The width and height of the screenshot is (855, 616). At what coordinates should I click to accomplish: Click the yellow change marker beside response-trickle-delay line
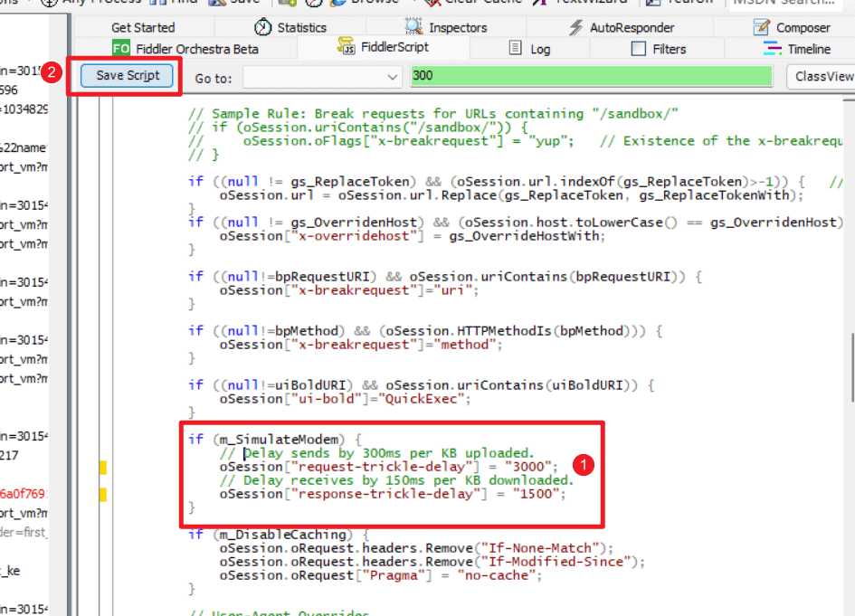[x=103, y=495]
